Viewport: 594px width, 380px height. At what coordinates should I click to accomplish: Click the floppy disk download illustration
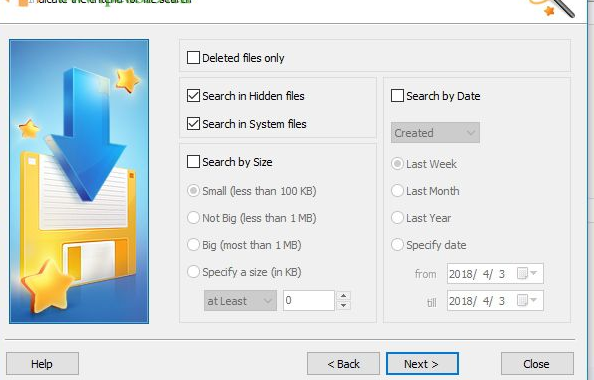coord(79,181)
